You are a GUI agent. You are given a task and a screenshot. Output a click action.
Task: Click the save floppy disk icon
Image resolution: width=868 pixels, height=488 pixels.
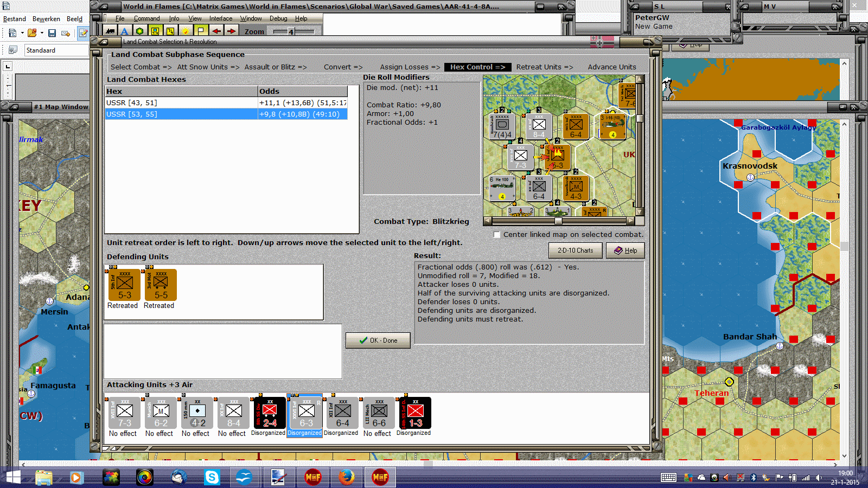52,33
